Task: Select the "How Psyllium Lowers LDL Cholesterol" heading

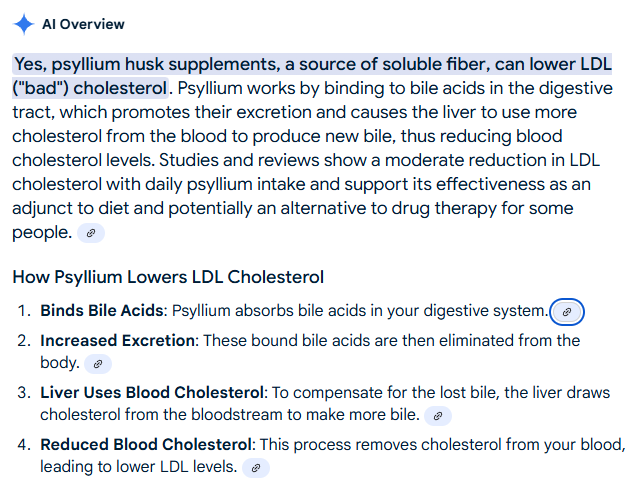Action: [168, 276]
